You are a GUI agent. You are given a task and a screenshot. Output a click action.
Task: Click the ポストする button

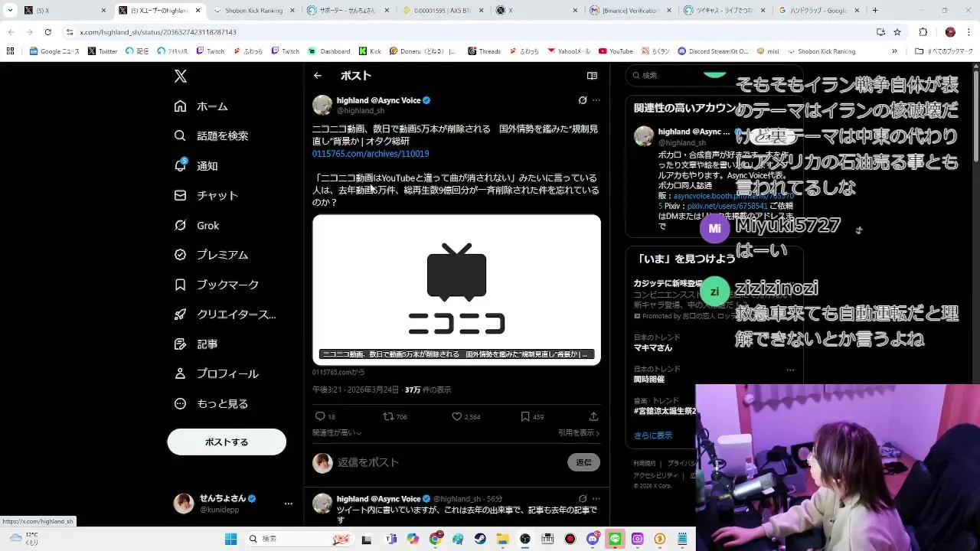[x=227, y=442]
